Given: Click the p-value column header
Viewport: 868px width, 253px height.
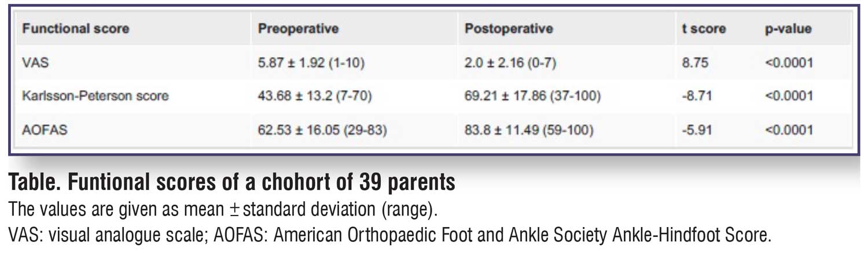Looking at the screenshot, I should (788, 28).
